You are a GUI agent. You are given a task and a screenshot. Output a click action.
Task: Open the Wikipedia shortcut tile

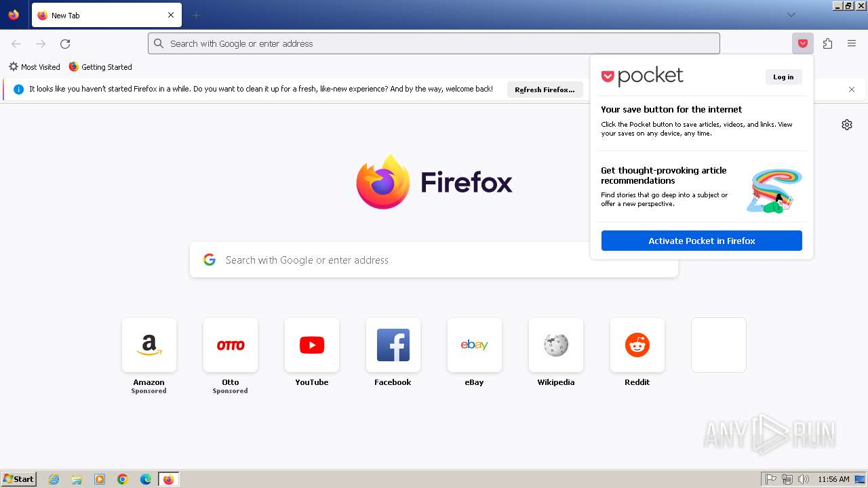point(556,345)
